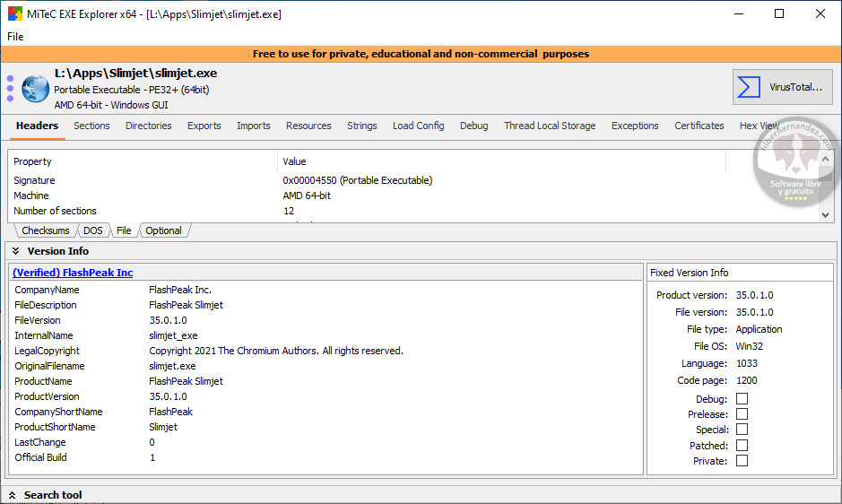Switch to the Directories tab
The image size is (842, 504).
tap(149, 126)
